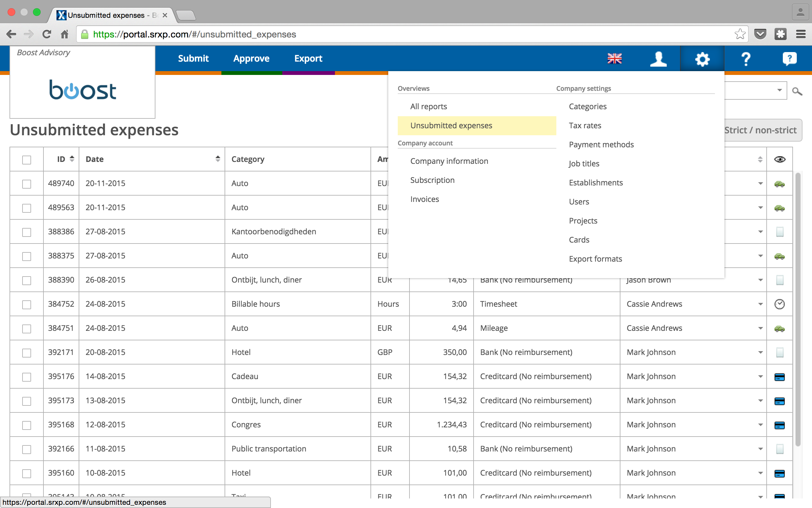Click car icon for expense 489563
This screenshot has height=508, width=812.
click(x=779, y=208)
